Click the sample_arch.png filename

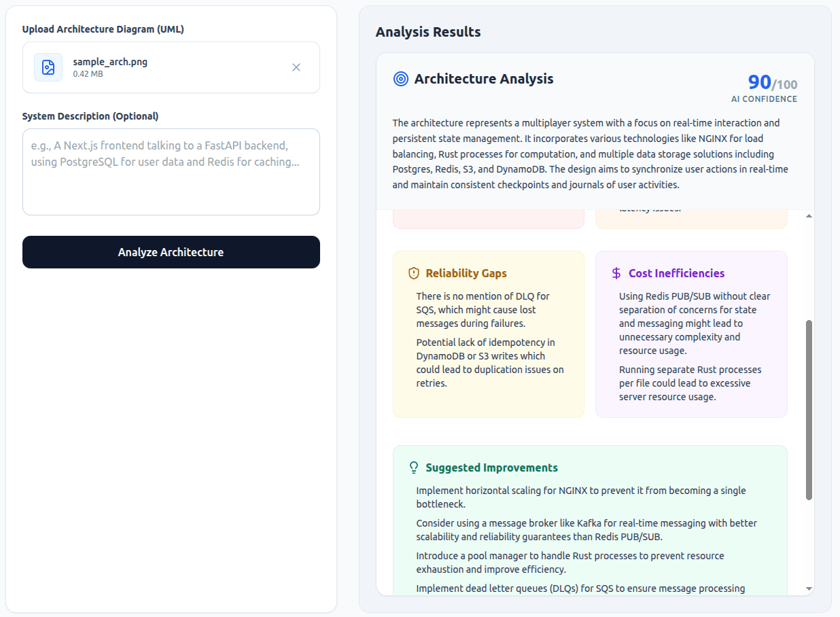tap(110, 61)
